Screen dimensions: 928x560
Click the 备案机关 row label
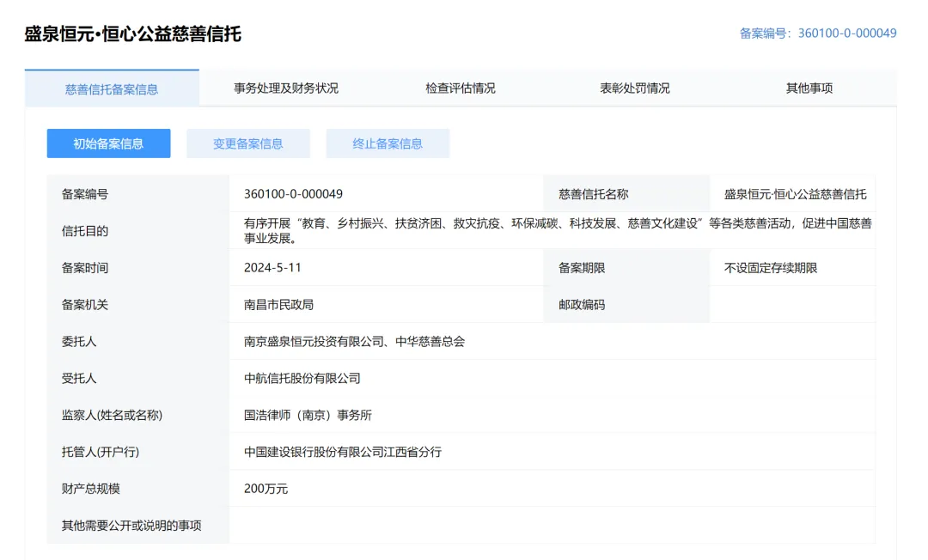coord(84,305)
